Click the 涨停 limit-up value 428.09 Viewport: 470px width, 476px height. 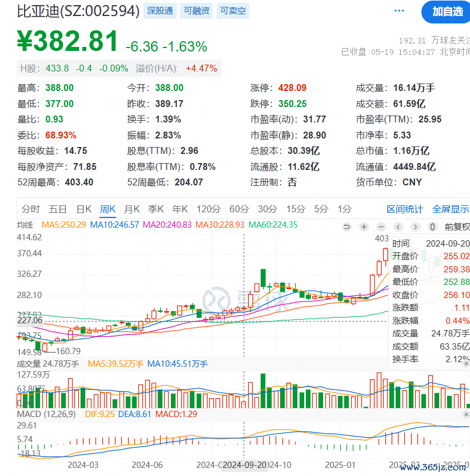[293, 88]
